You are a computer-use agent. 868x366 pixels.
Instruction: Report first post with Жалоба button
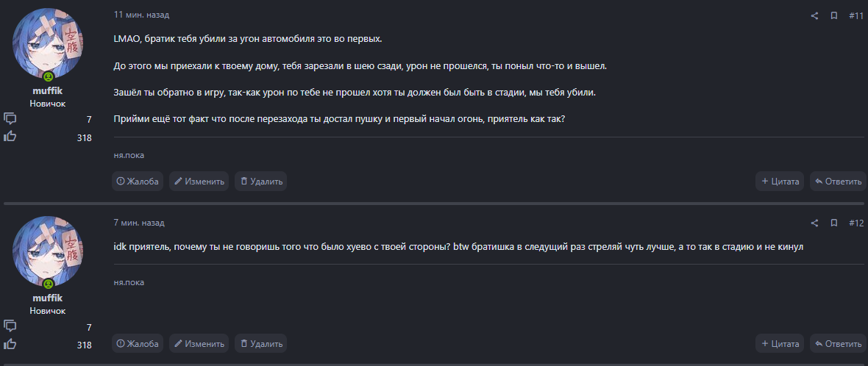pos(138,182)
